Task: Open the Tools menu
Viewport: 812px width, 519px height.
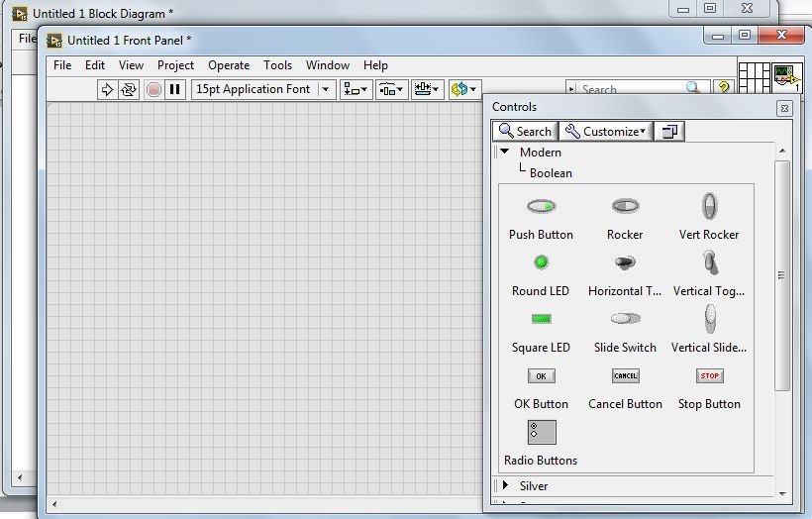Action: [277, 65]
